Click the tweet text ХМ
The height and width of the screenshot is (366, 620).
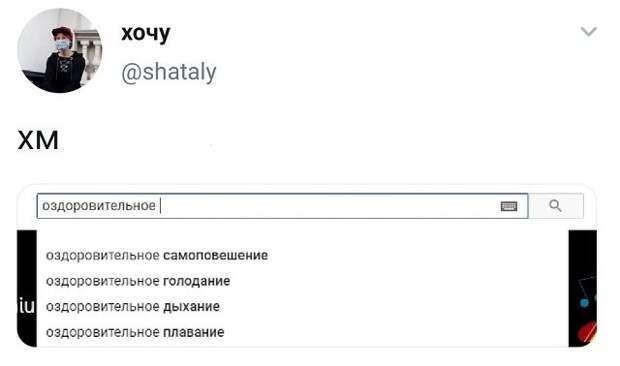pyautogui.click(x=38, y=140)
